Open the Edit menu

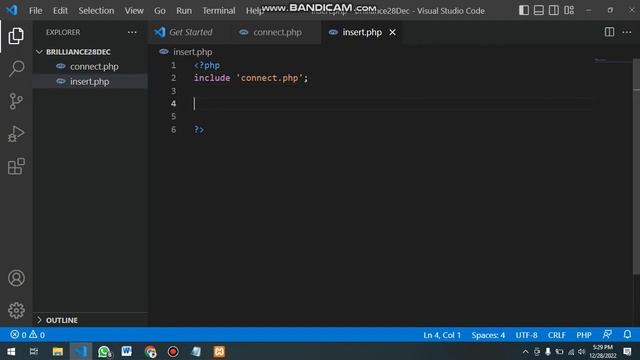(x=60, y=11)
